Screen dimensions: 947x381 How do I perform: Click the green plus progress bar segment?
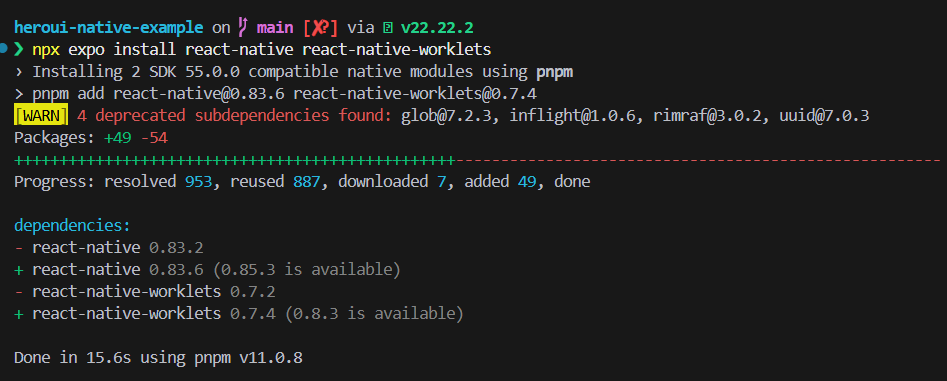pyautogui.click(x=234, y=160)
